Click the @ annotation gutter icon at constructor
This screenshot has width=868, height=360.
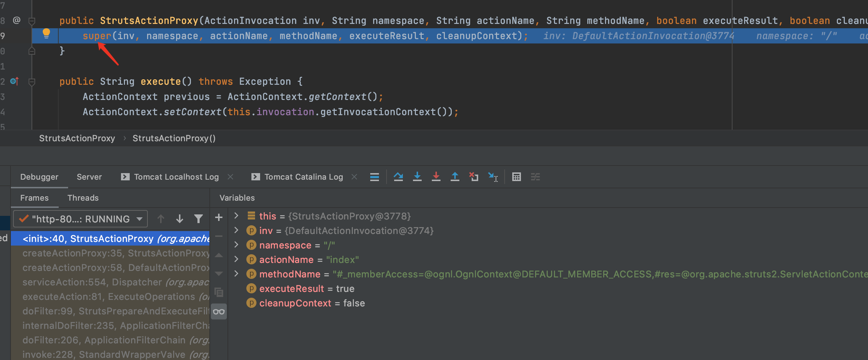[17, 20]
